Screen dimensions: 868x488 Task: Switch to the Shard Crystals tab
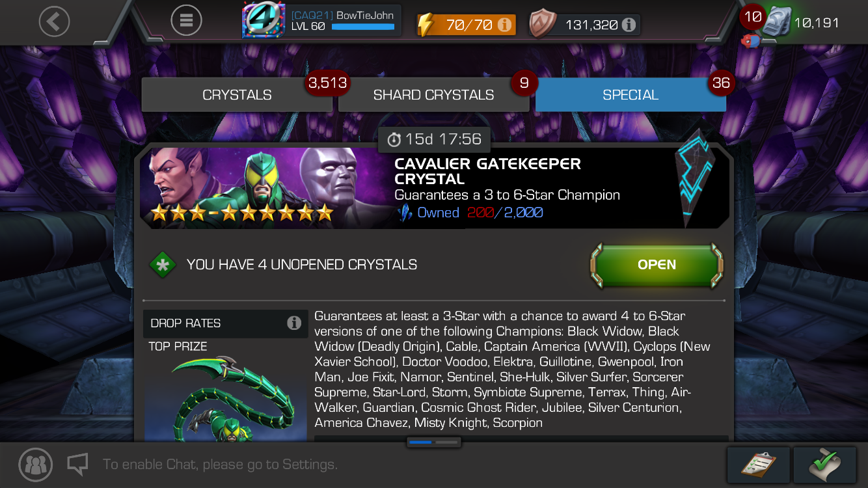[x=433, y=95]
